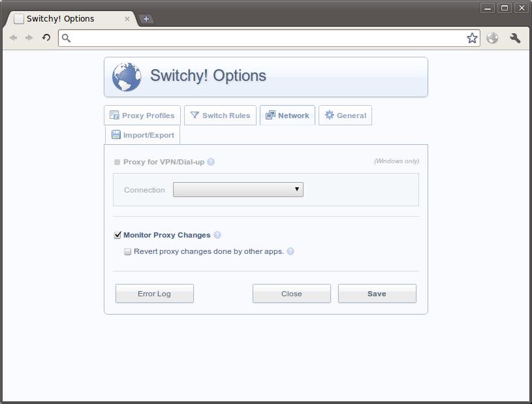Click the forward navigation arrow
Viewport: 532px width, 404px height.
click(29, 38)
